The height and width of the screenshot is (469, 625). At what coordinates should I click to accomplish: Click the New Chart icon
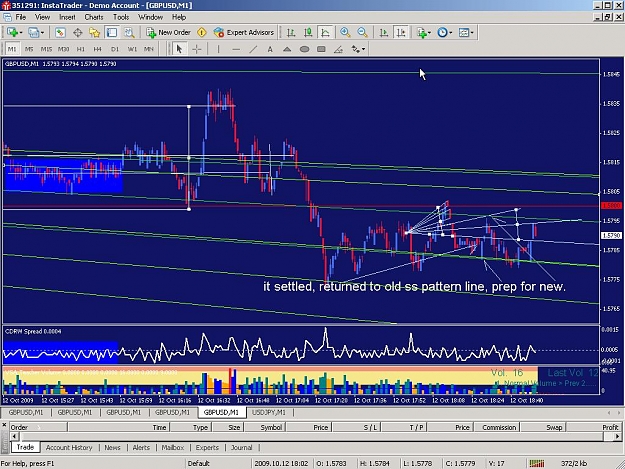coord(12,33)
